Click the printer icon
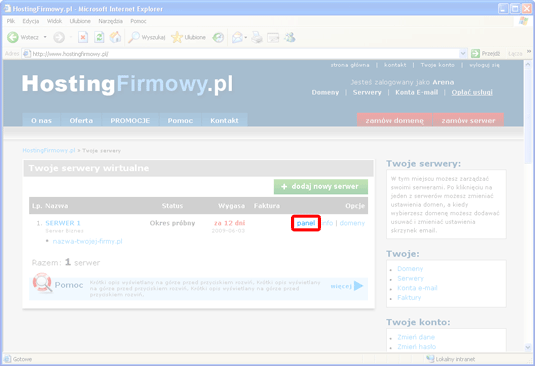535x366 pixels. 257,37
